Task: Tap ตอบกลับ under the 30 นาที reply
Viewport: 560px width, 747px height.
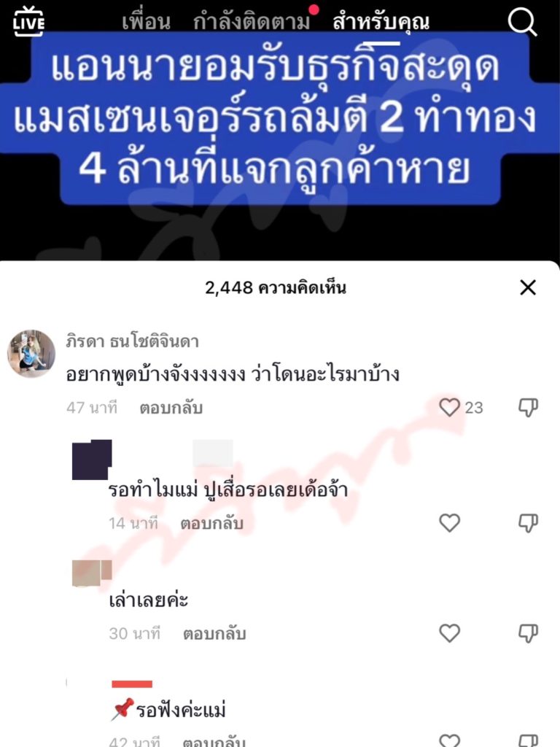Action: (x=214, y=634)
